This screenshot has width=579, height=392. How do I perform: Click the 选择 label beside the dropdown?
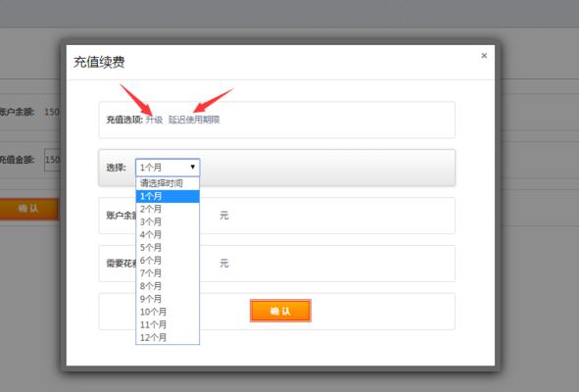pos(116,168)
